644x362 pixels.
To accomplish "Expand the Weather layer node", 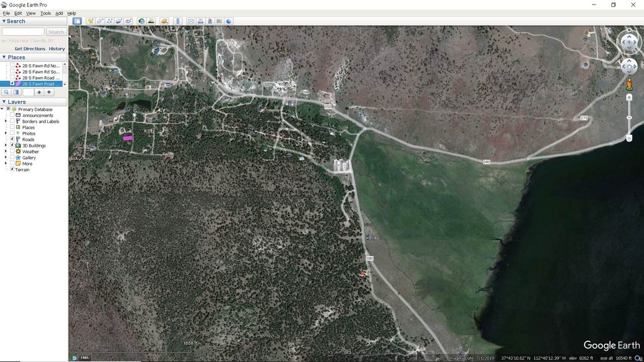I will pyautogui.click(x=6, y=152).
